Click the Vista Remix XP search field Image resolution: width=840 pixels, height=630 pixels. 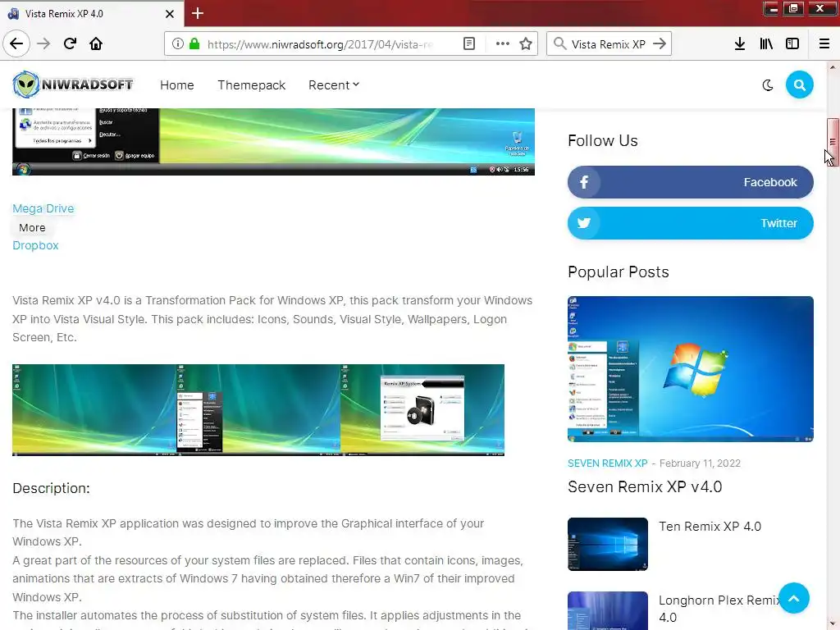click(608, 44)
